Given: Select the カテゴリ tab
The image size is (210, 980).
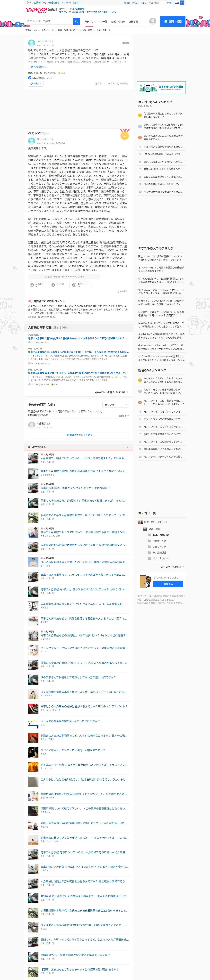Looking at the screenshot, I should click(x=89, y=22).
